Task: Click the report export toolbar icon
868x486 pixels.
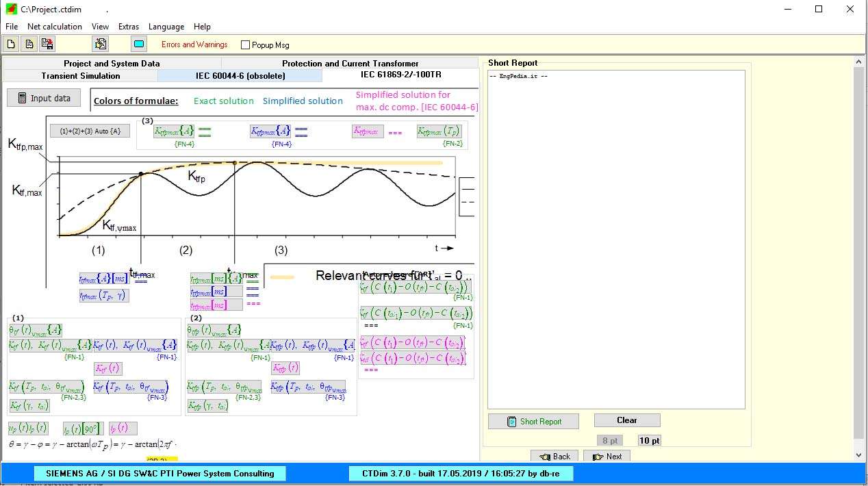Action: (100, 44)
